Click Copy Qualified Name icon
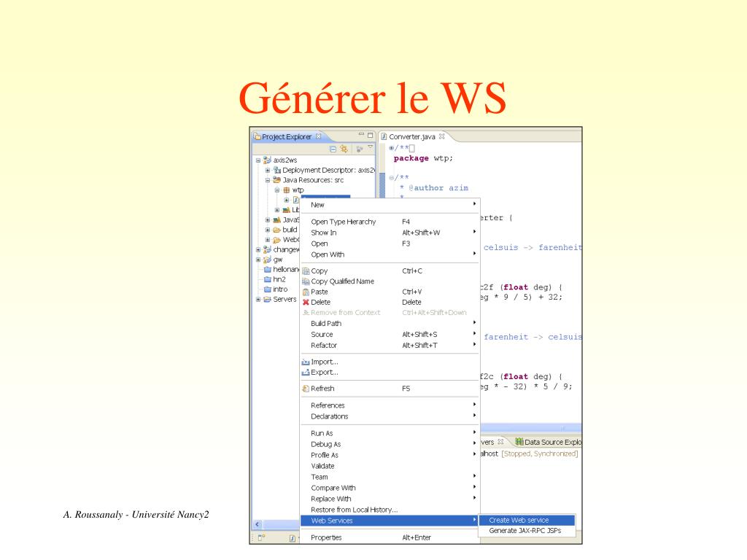The image size is (747, 560). tap(306, 281)
